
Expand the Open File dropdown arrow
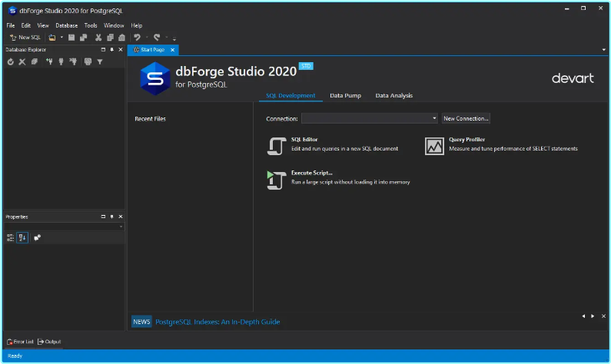[x=61, y=38]
